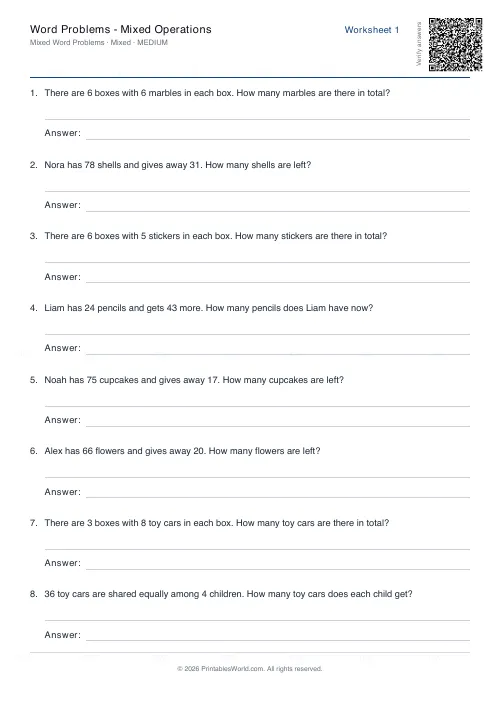Click the answer line for question 3

tap(278, 279)
